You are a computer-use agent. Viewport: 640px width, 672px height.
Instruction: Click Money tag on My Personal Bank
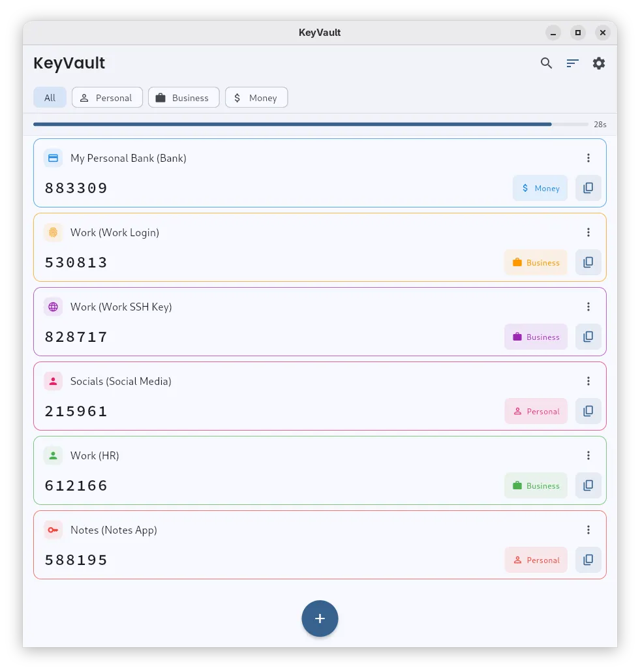tap(540, 188)
